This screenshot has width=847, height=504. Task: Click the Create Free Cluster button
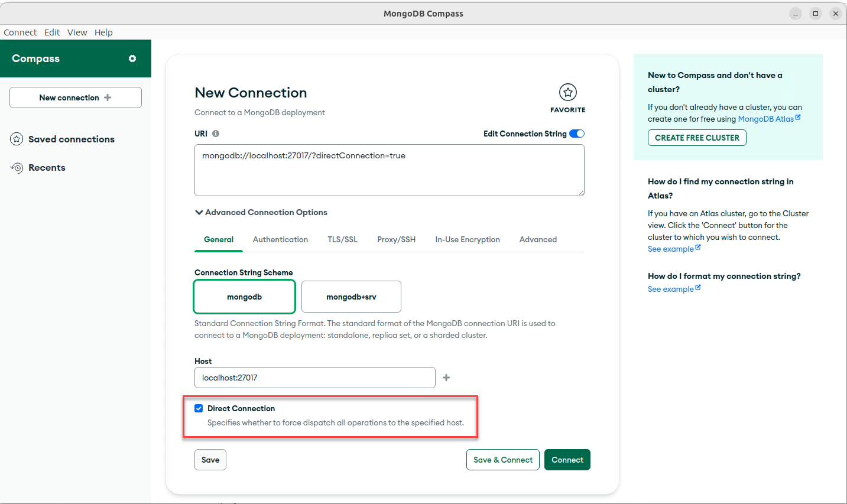(x=697, y=138)
